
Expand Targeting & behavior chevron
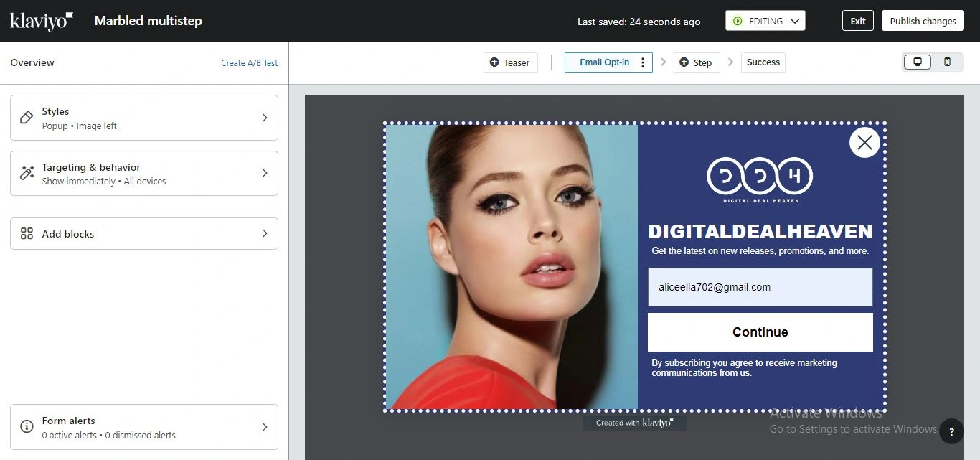[x=264, y=173]
